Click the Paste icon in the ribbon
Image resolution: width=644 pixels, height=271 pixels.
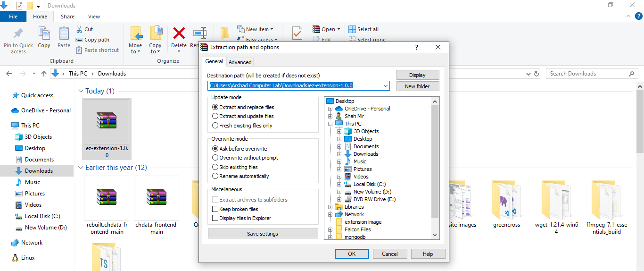(64, 34)
